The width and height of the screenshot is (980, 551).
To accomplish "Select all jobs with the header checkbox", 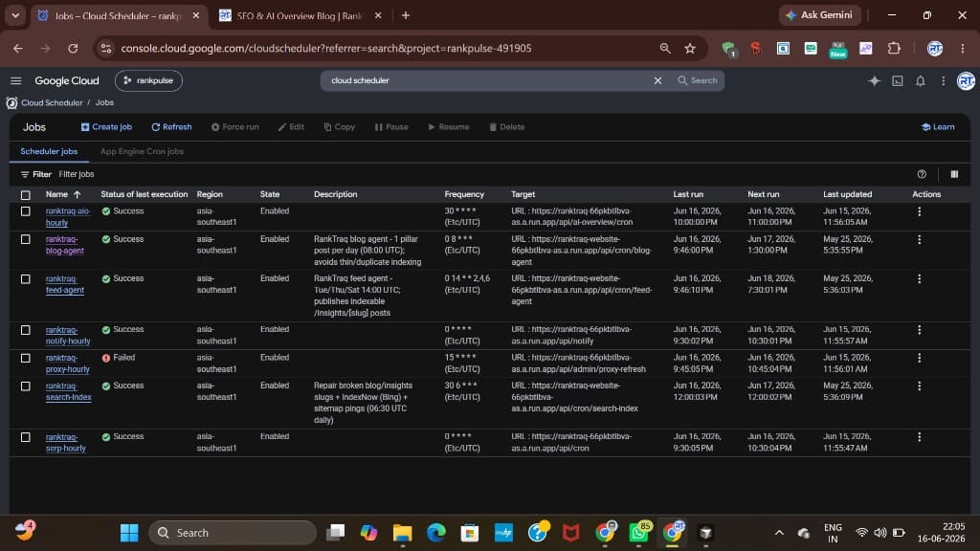I will click(x=26, y=195).
